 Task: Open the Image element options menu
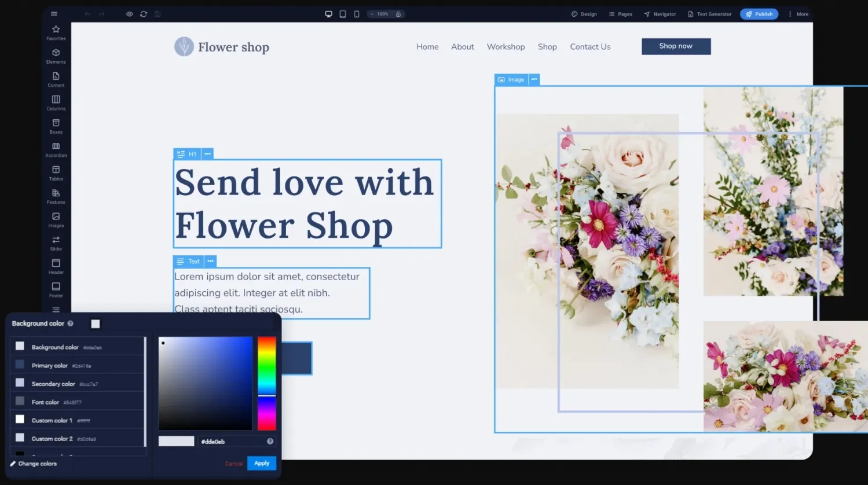click(x=534, y=79)
